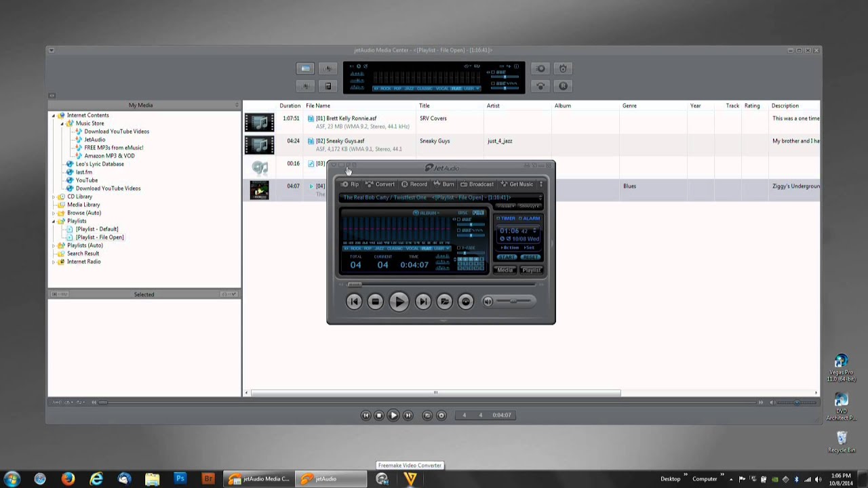Collapse the Music Store tree node

(x=62, y=123)
